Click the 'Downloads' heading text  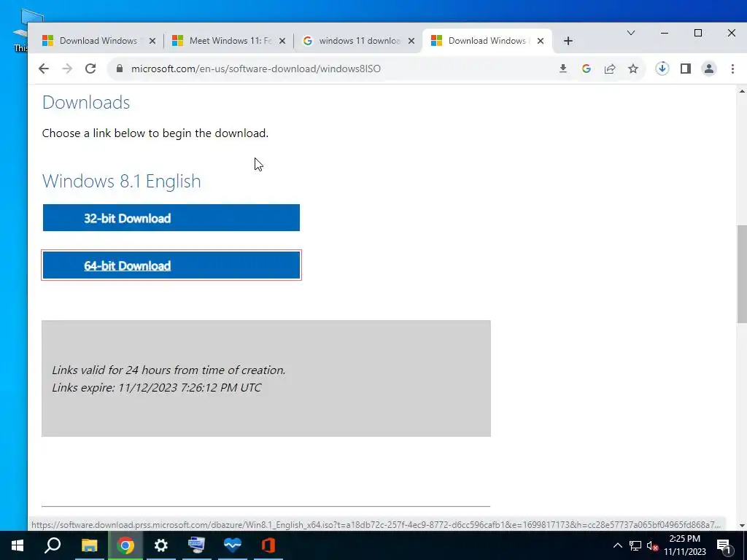pos(86,102)
